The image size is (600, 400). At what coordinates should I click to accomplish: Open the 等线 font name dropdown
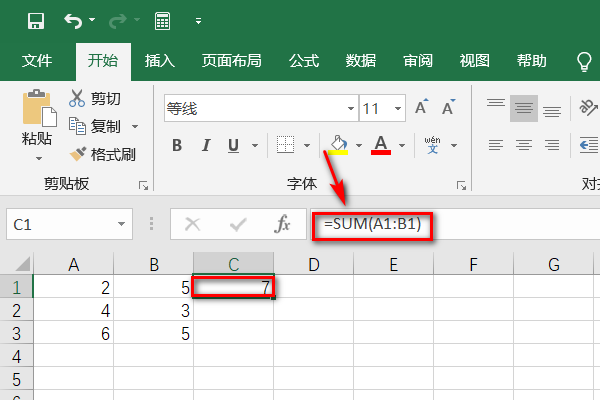click(351, 109)
